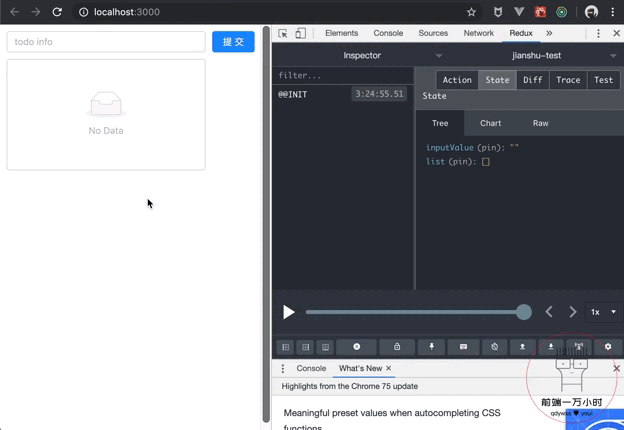Click the action filter field
This screenshot has height=430, width=624.
click(343, 76)
